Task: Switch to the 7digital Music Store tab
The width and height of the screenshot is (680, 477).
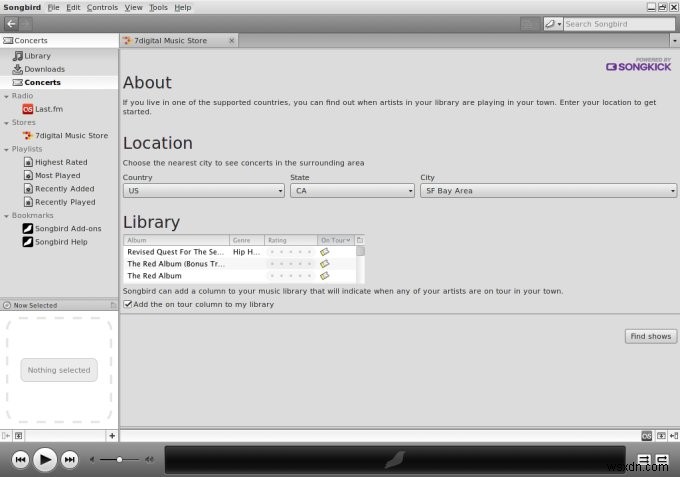Action: [x=179, y=40]
